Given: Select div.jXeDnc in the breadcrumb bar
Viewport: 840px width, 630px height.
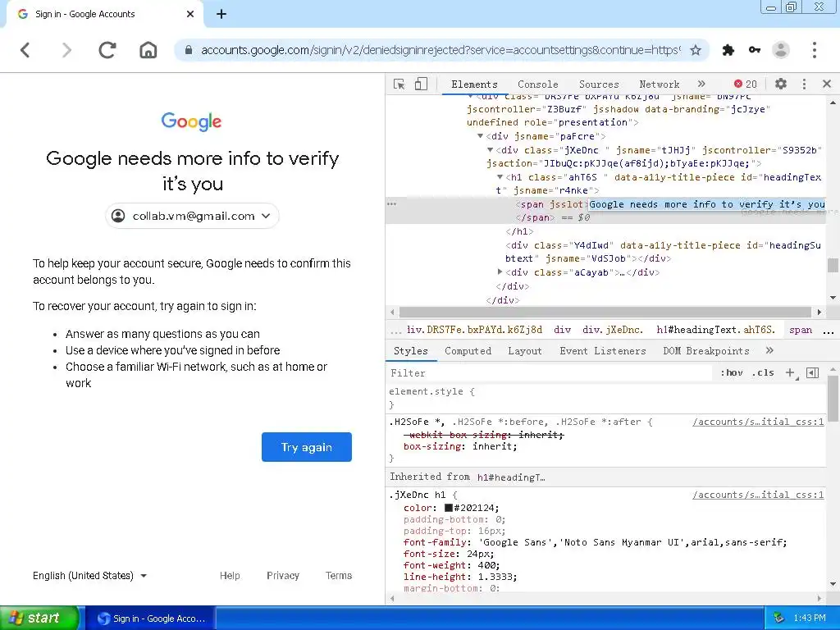Looking at the screenshot, I should [x=612, y=330].
